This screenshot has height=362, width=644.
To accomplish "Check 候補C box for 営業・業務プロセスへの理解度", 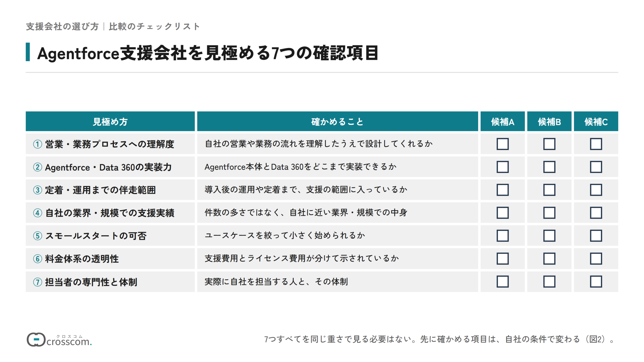I will click(x=596, y=144).
